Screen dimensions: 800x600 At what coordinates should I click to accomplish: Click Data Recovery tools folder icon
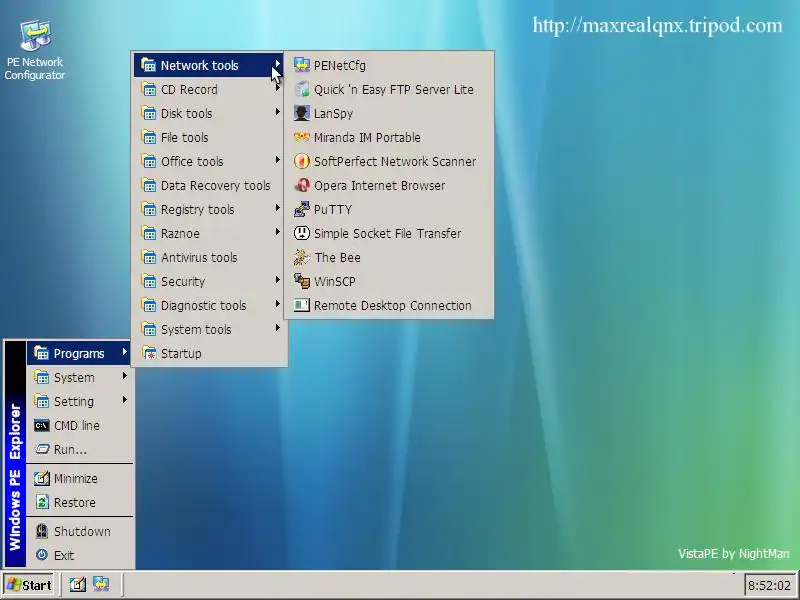pyautogui.click(x=148, y=185)
